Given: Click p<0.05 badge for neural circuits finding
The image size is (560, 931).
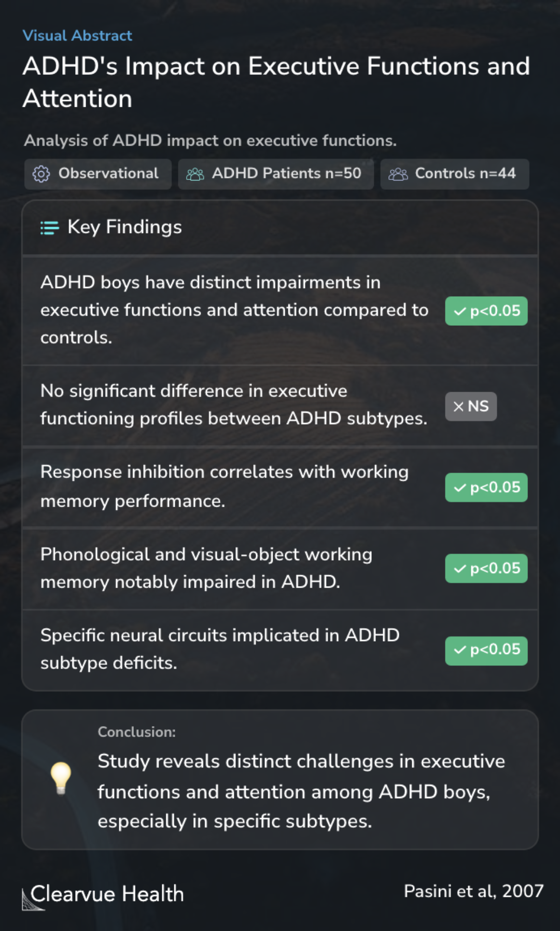Looking at the screenshot, I should [x=486, y=651].
